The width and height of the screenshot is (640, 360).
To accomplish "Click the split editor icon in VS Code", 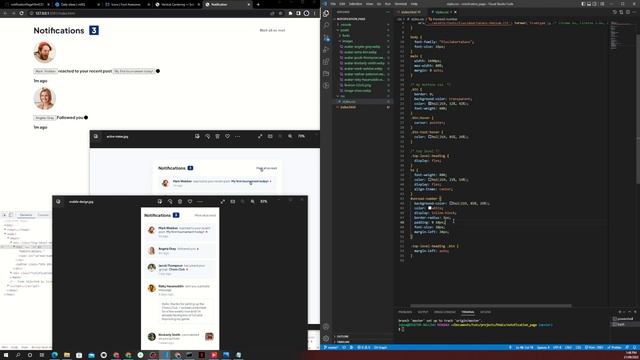I will coord(628,12).
